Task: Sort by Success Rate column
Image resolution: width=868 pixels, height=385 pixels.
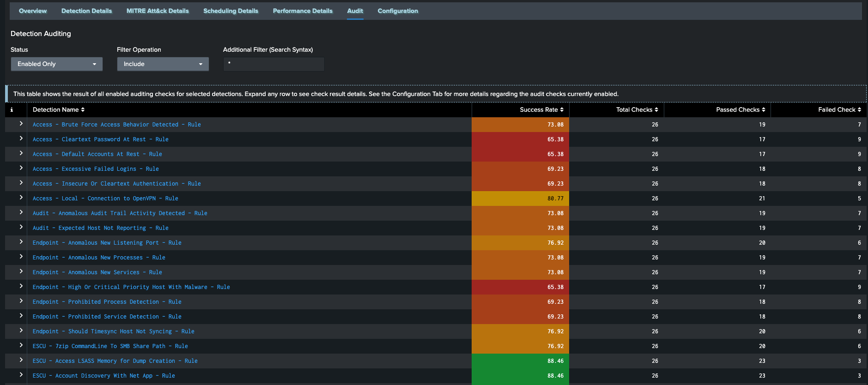Action: [x=542, y=110]
